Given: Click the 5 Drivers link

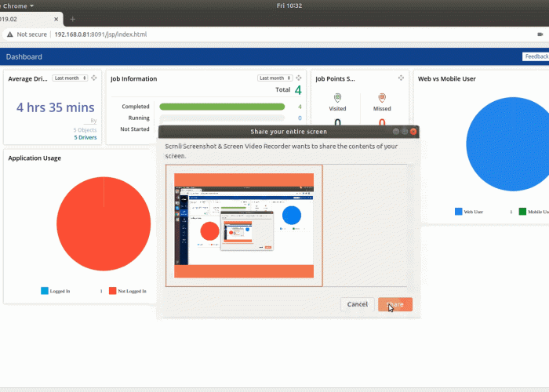Looking at the screenshot, I should tap(85, 137).
